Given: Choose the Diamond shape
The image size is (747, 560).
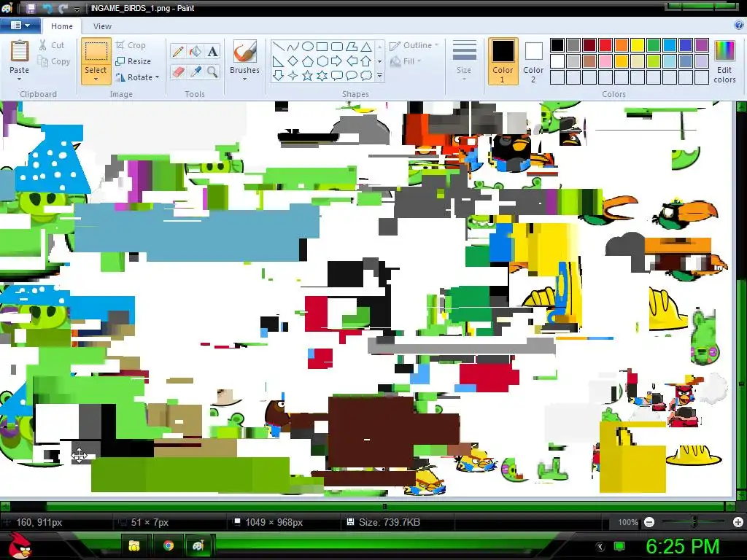Looking at the screenshot, I should point(293,61).
